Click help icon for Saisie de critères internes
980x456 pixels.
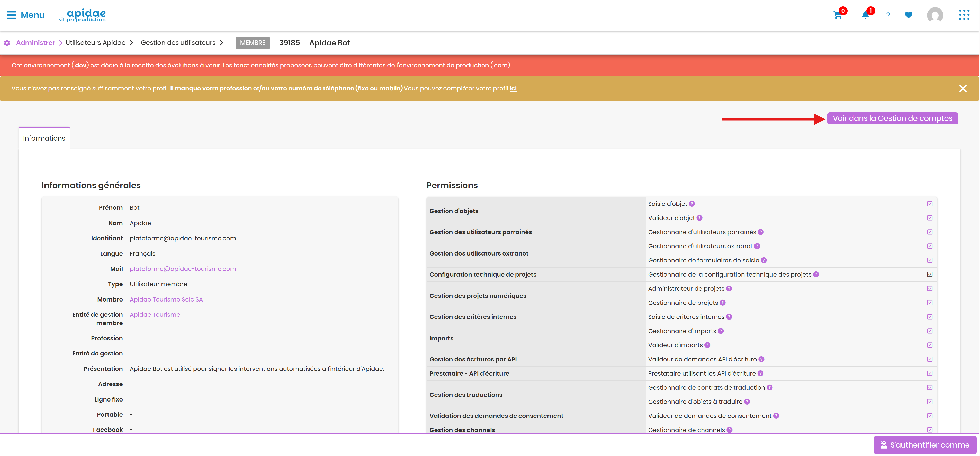pyautogui.click(x=729, y=317)
